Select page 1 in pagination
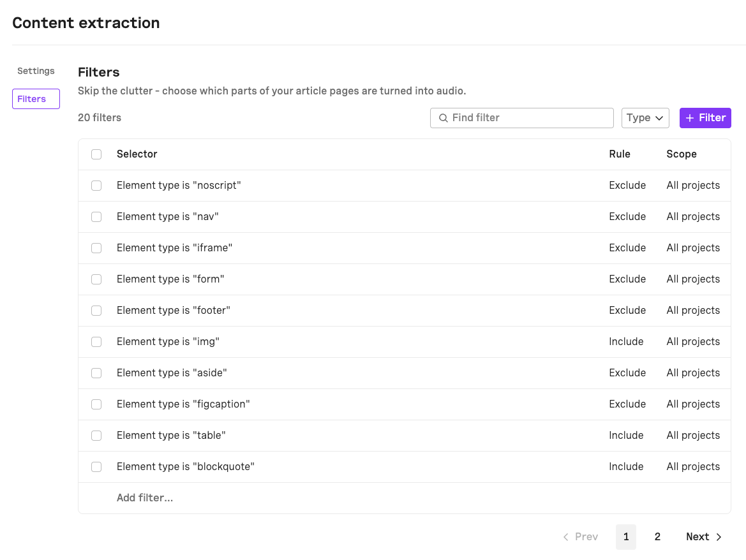The width and height of the screenshot is (746, 560). (626, 537)
